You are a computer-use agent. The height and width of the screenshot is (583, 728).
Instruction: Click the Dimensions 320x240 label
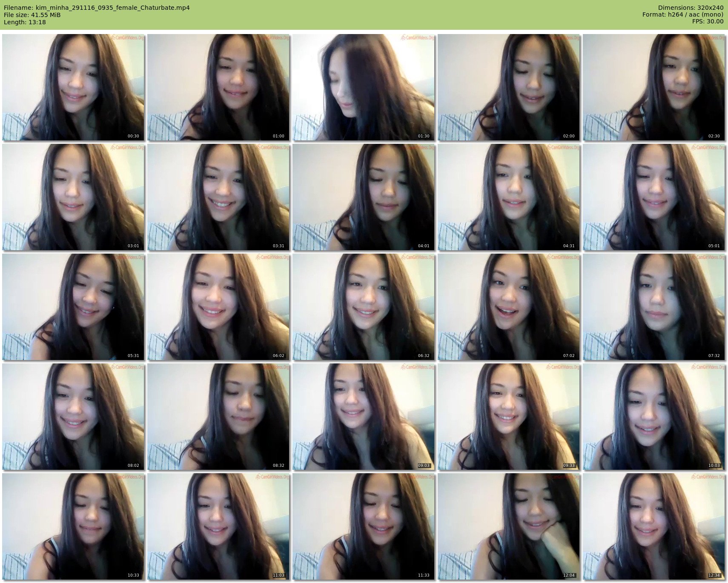(691, 8)
